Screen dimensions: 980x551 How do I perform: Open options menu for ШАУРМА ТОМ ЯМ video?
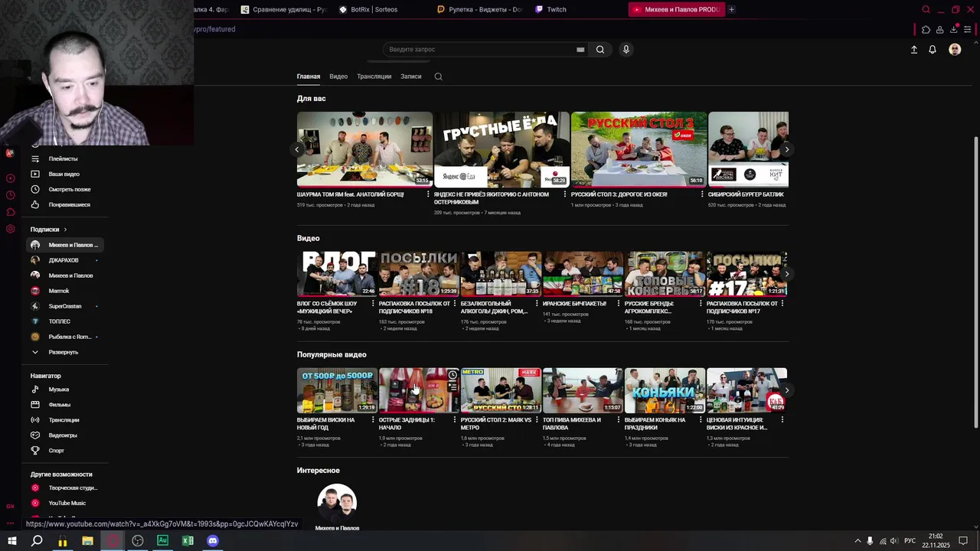(428, 194)
